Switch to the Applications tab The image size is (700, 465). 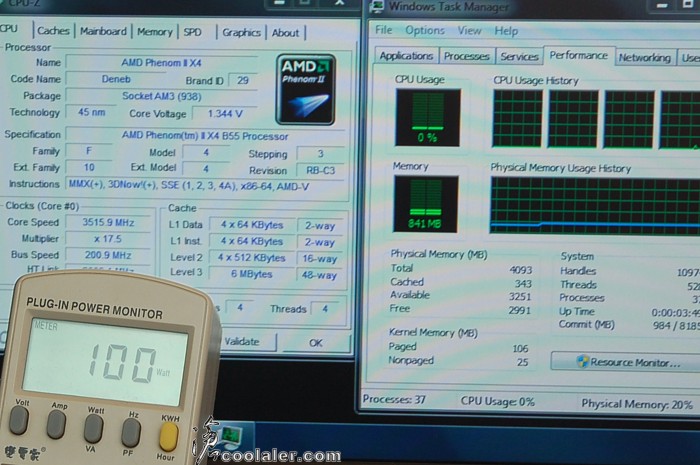click(x=406, y=56)
